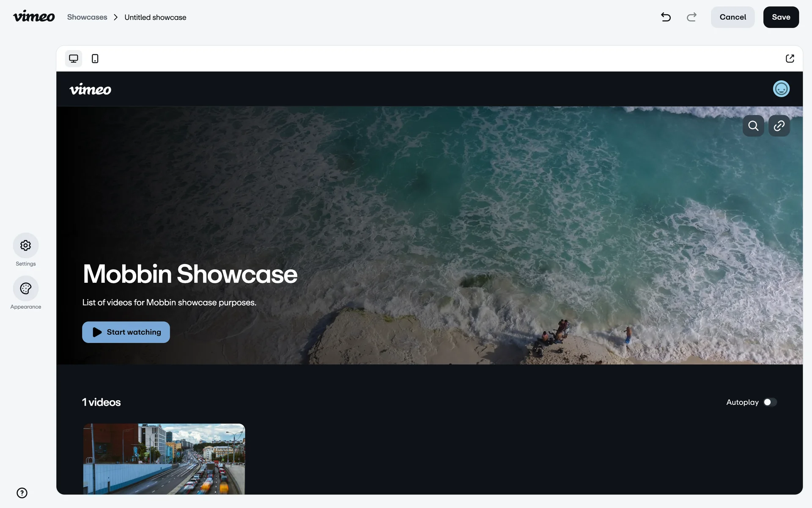Click the Vimeo logo at top left
Screen dimensions: 812x508
coord(34,17)
